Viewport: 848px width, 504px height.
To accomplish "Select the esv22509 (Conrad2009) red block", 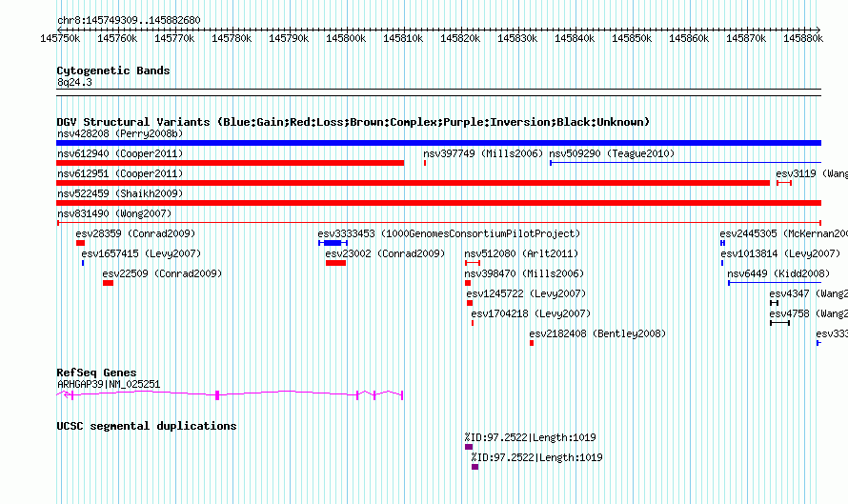I will coord(109,283).
